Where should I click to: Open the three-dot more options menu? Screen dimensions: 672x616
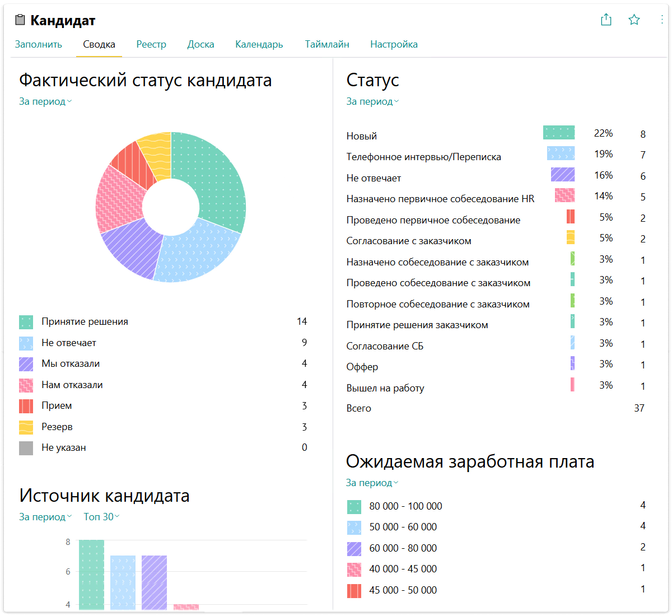click(x=662, y=20)
